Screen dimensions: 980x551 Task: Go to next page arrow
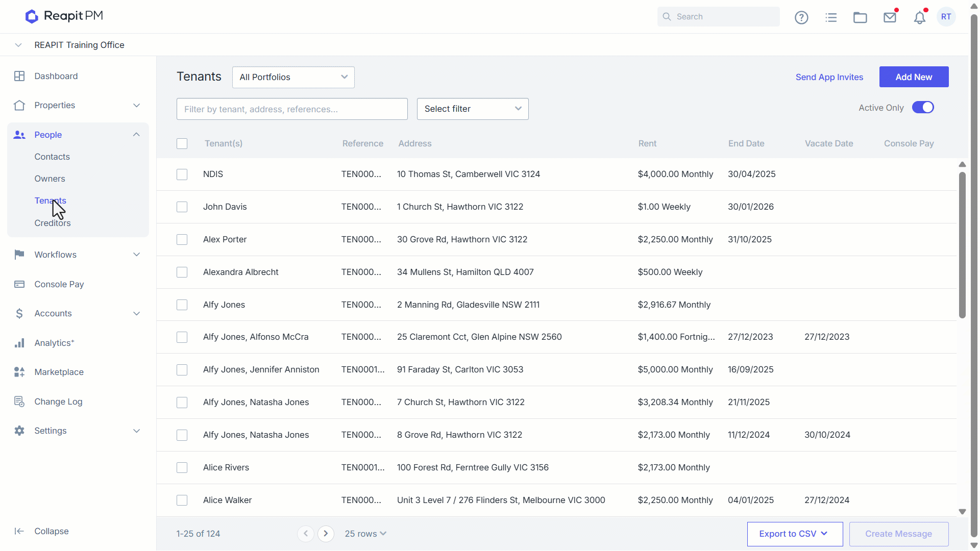tap(326, 534)
